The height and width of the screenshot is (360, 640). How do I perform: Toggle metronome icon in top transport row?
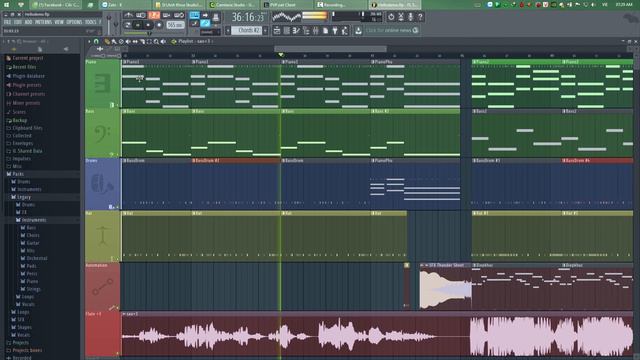[129, 15]
